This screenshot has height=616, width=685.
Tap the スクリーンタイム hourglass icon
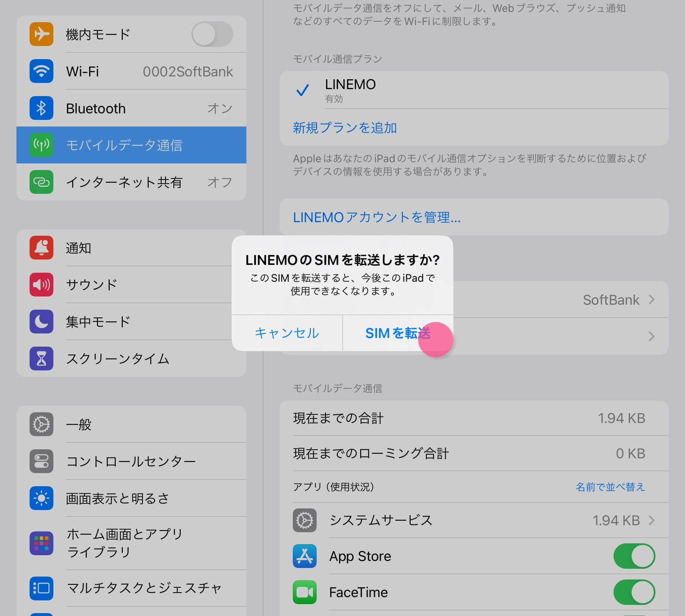[41, 359]
